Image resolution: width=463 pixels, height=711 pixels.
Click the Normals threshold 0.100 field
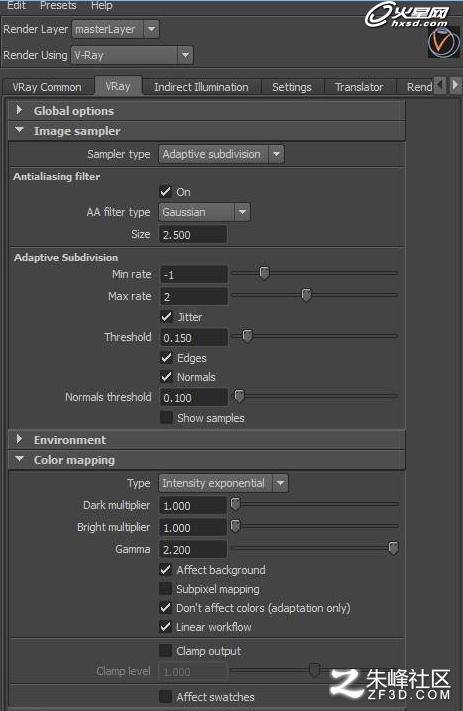tap(194, 397)
